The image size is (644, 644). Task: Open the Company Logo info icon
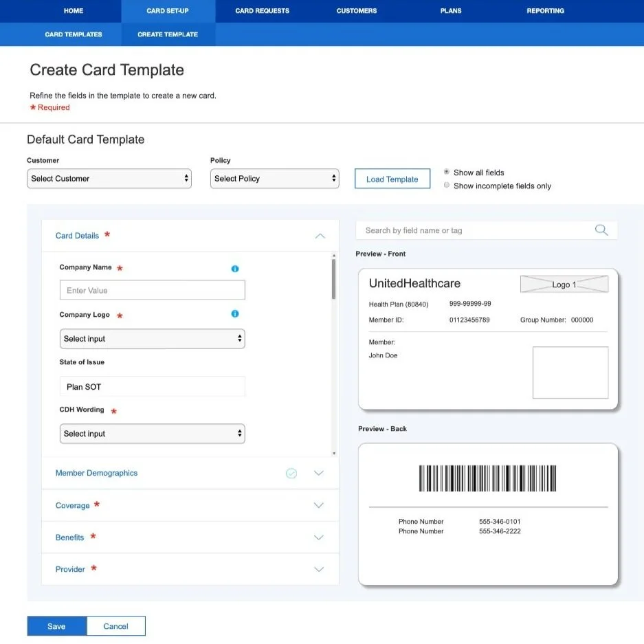tap(235, 314)
